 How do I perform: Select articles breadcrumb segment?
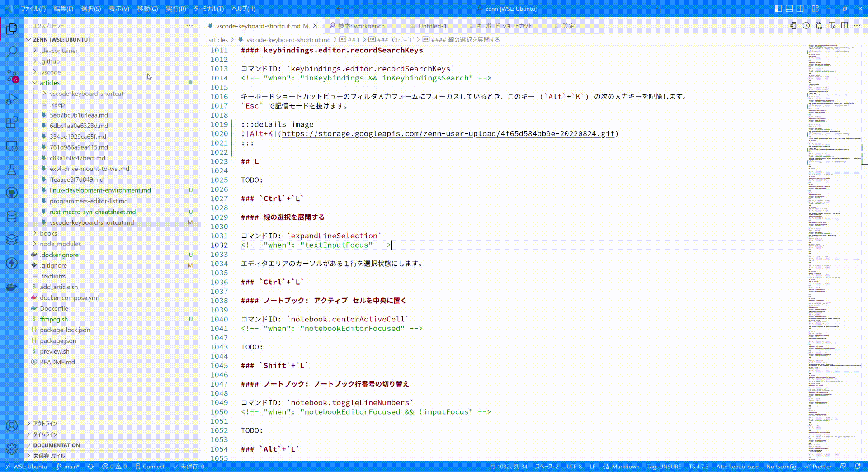218,40
